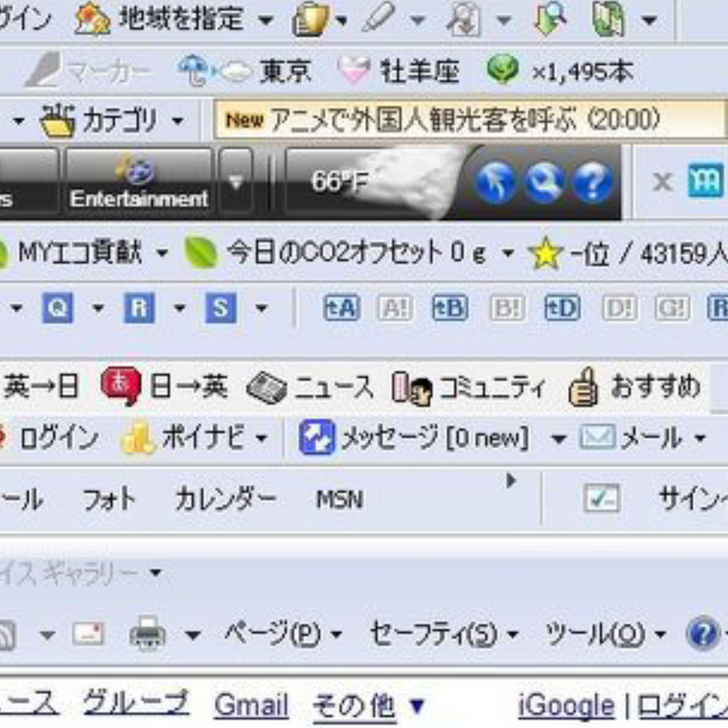The image size is (728, 728).
Task: Click the Tokyo weather umbrella icon
Action: pos(193,70)
